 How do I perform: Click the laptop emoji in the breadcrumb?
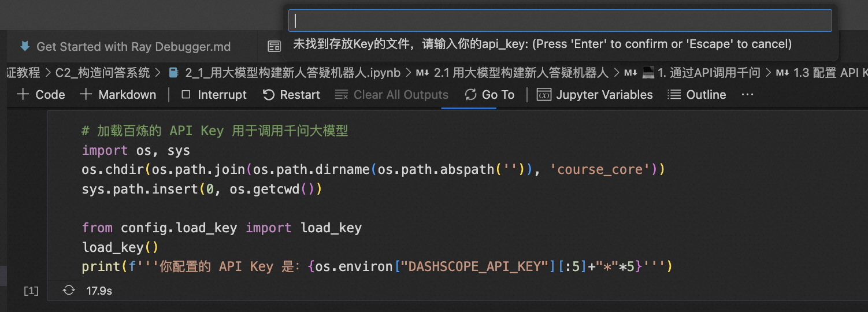[648, 73]
